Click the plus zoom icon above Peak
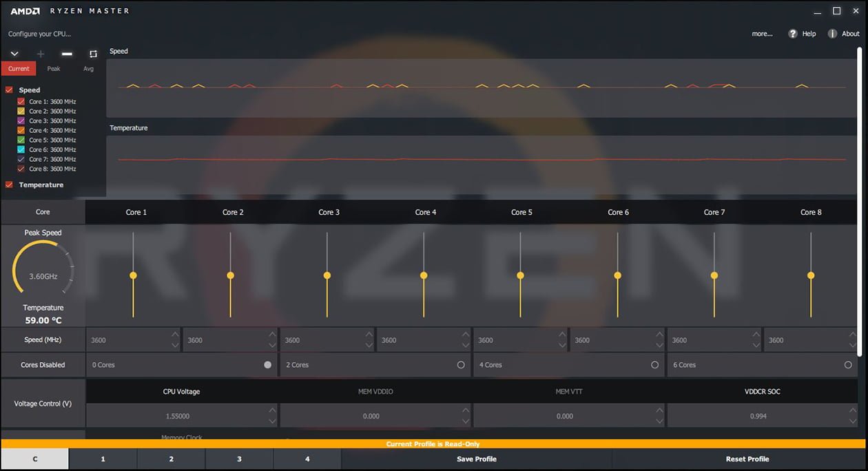Viewport: 868px width, 471px height. [40, 53]
